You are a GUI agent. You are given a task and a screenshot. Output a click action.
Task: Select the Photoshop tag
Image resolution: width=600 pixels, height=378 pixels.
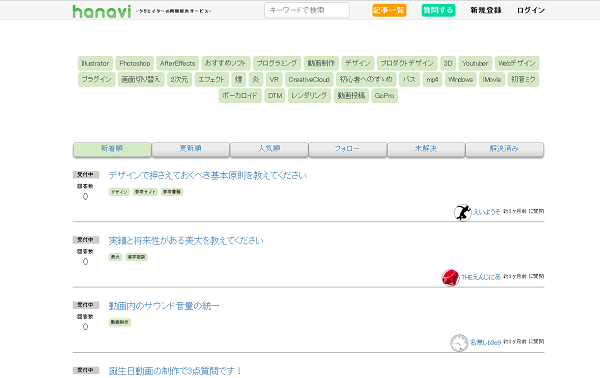(x=135, y=63)
